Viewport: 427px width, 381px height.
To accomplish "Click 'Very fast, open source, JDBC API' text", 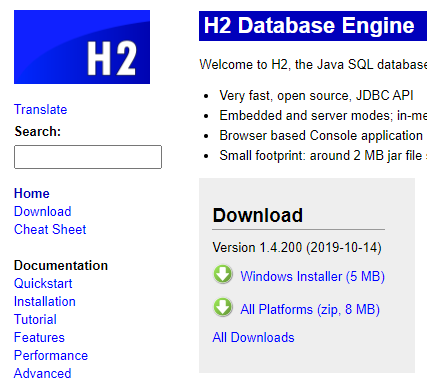I will pyautogui.click(x=316, y=96).
